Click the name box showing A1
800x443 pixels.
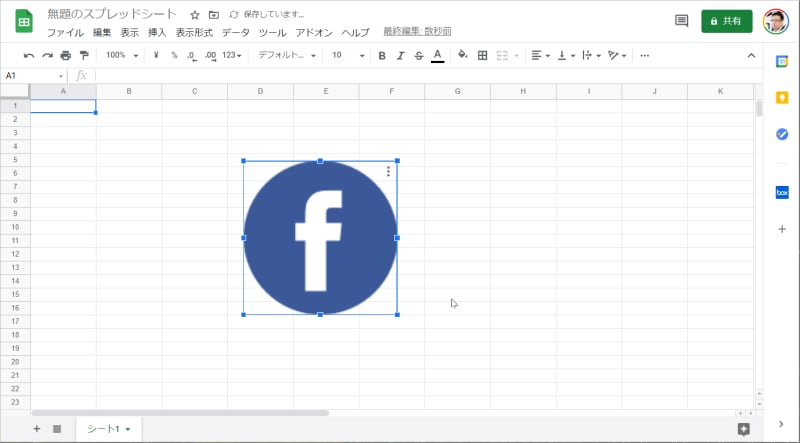click(34, 76)
